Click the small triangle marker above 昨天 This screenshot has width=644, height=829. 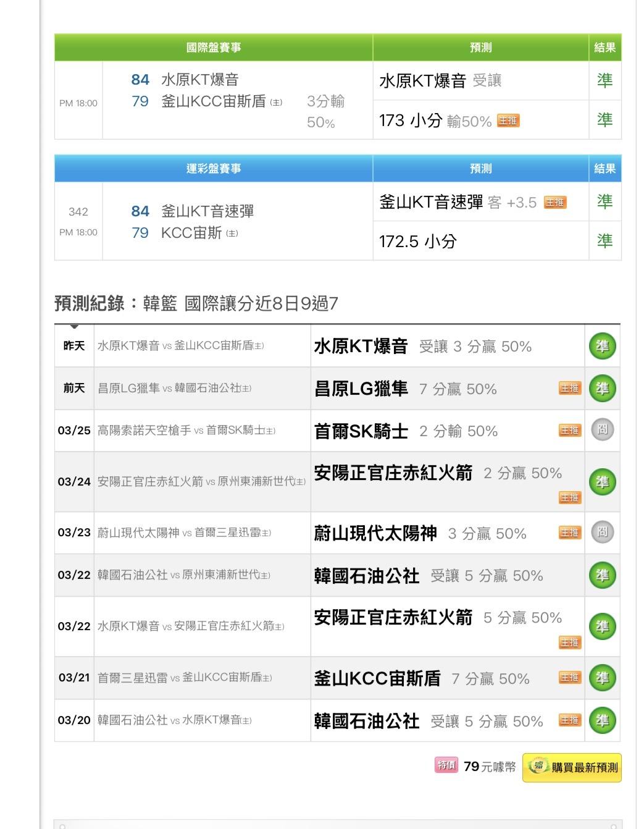74,326
